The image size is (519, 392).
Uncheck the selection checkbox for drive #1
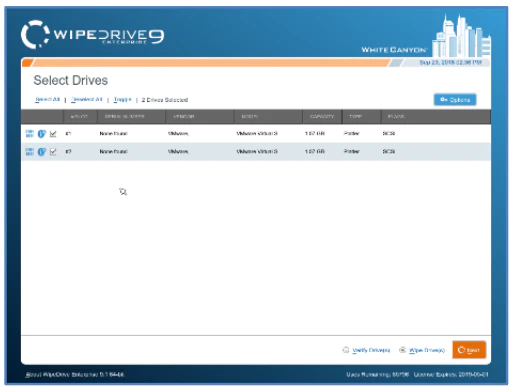tap(53, 134)
